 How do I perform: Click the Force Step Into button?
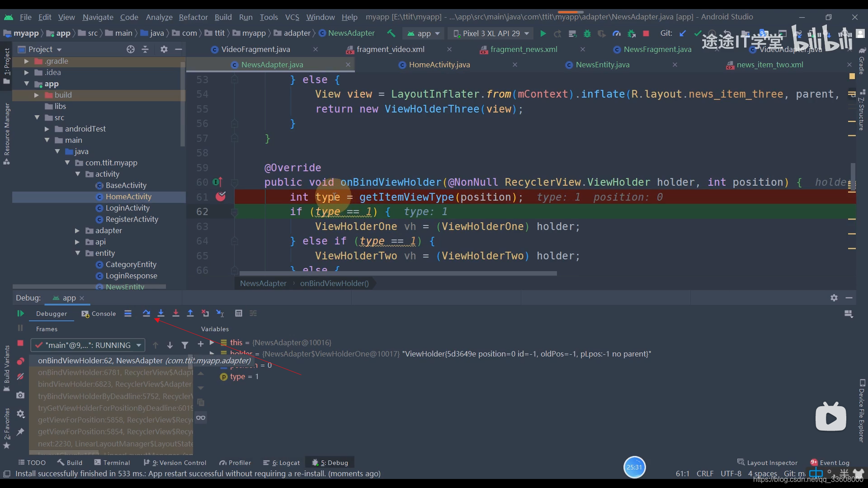tap(176, 313)
